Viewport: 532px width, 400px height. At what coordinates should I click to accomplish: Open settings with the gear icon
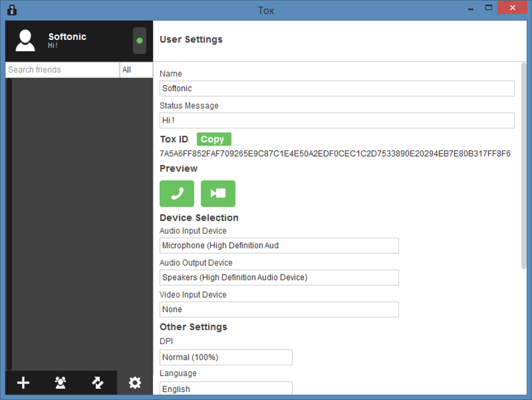tap(135, 383)
